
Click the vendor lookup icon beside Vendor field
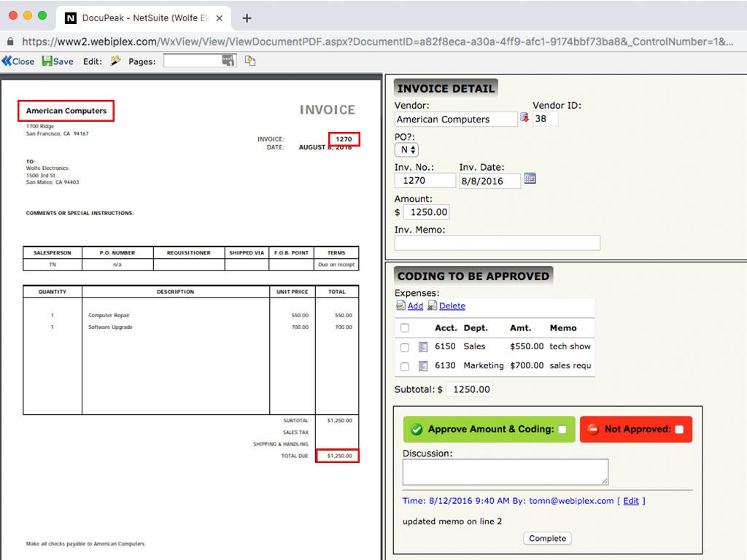tap(524, 118)
